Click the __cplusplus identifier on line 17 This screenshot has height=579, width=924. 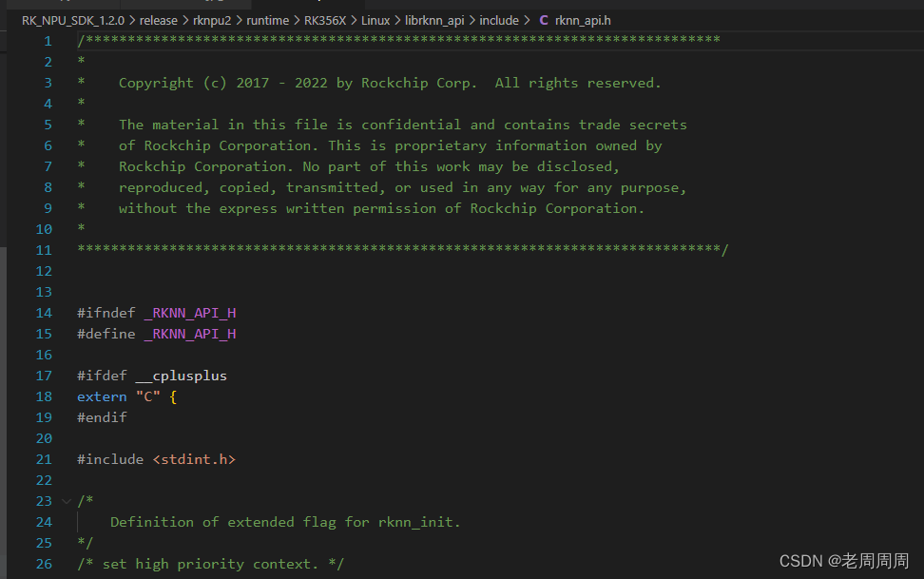(181, 376)
